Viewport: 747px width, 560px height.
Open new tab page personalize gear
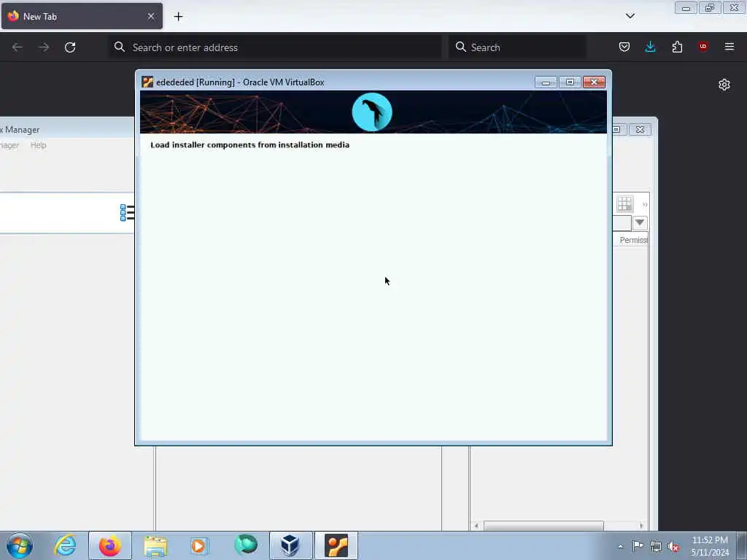pyautogui.click(x=724, y=85)
